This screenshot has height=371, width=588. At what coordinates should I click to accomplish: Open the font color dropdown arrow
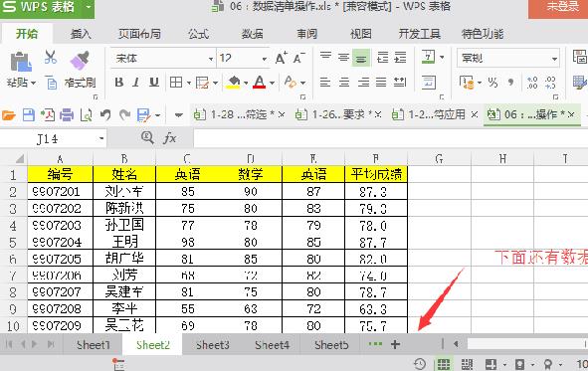coord(272,83)
